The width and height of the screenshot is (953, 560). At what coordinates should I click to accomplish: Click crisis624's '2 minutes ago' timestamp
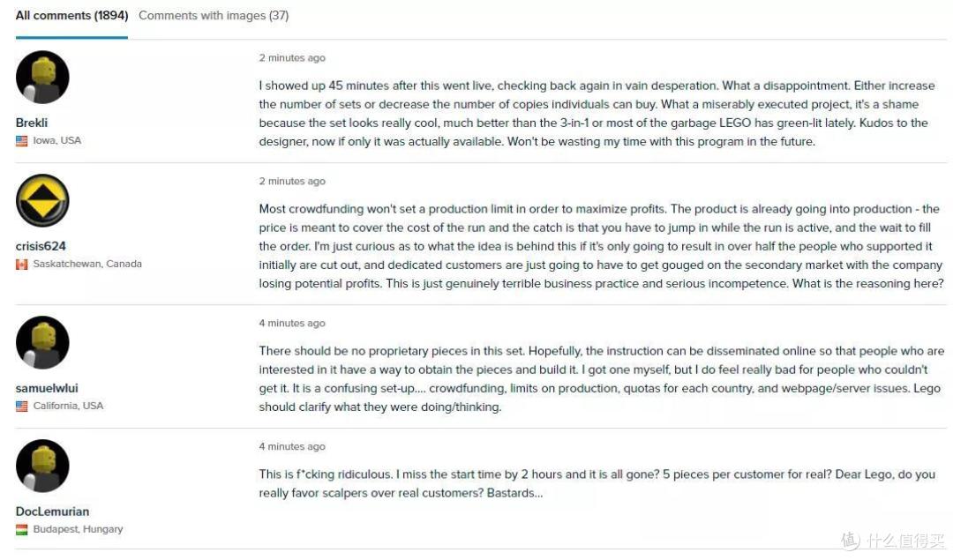pos(292,181)
